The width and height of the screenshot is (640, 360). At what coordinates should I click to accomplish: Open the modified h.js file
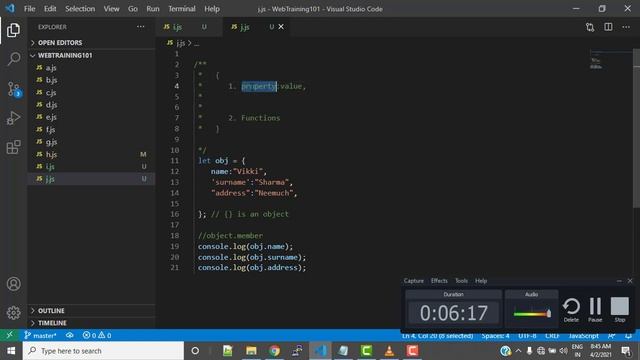pyautogui.click(x=91, y=154)
